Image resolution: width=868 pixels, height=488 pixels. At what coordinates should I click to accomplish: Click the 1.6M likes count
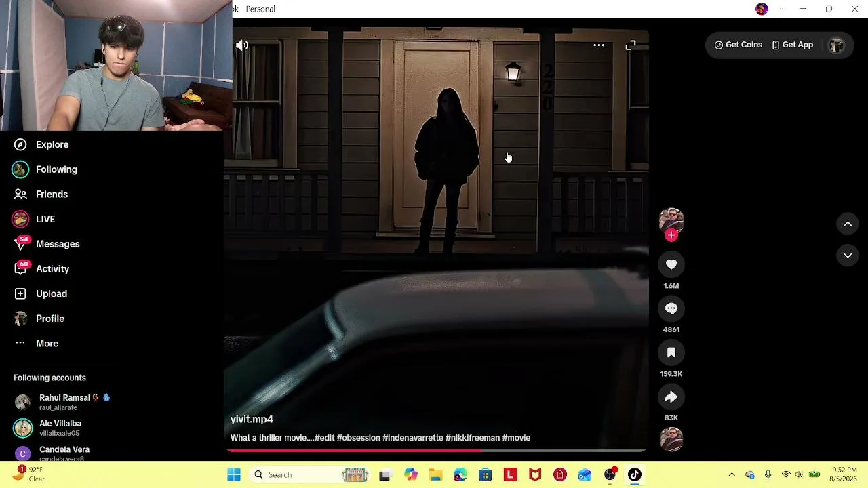pyautogui.click(x=671, y=286)
